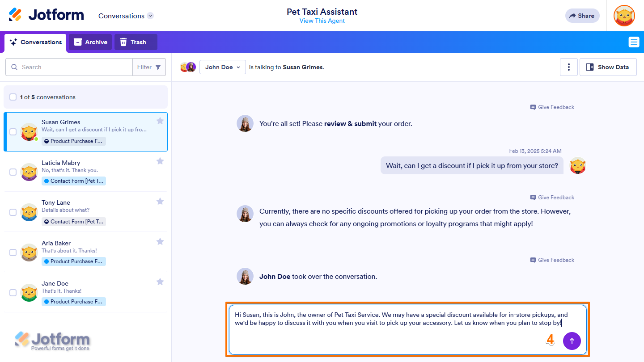Open the three-dot more options menu
The height and width of the screenshot is (362, 644).
pos(568,67)
